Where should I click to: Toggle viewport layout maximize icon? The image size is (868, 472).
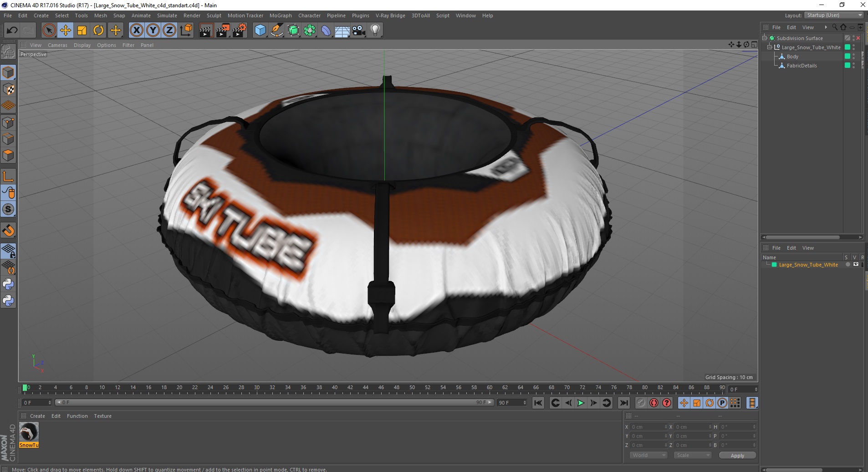pyautogui.click(x=754, y=45)
